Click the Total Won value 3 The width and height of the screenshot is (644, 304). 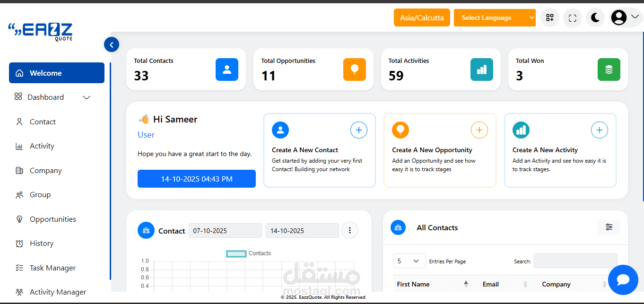pyautogui.click(x=519, y=76)
